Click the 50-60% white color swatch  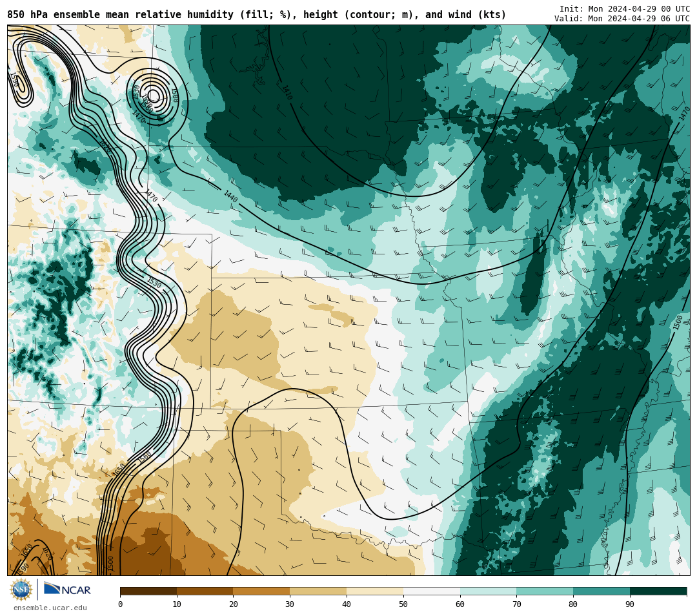tap(432, 591)
